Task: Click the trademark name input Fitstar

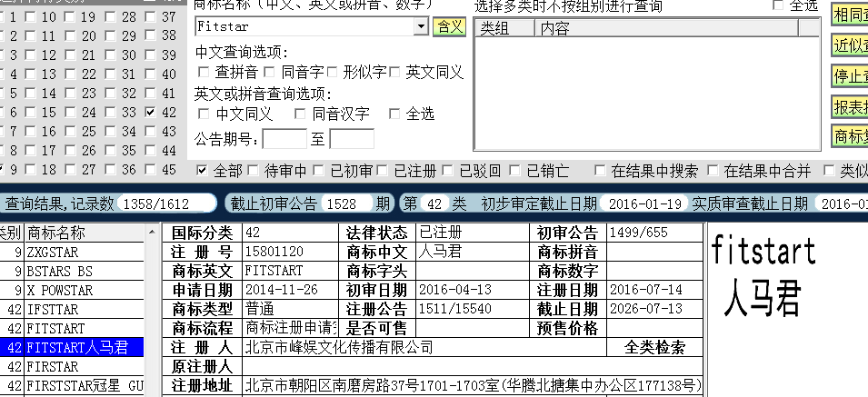Action: tap(304, 26)
